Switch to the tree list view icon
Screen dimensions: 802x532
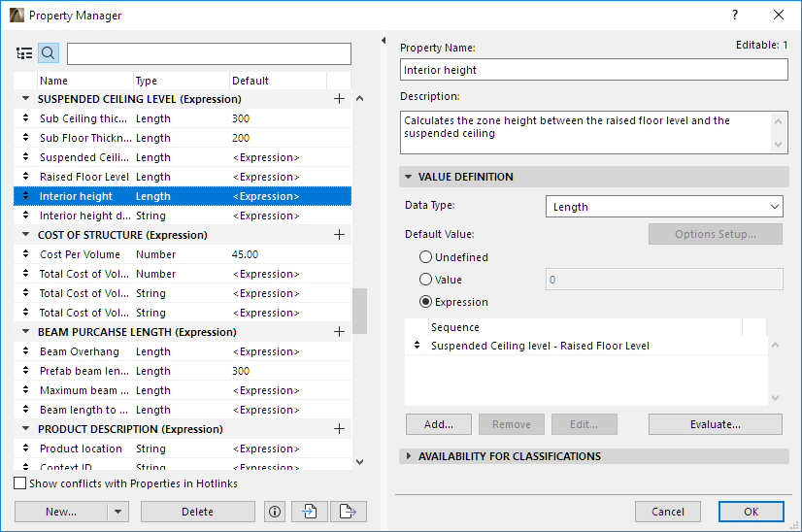click(x=24, y=53)
